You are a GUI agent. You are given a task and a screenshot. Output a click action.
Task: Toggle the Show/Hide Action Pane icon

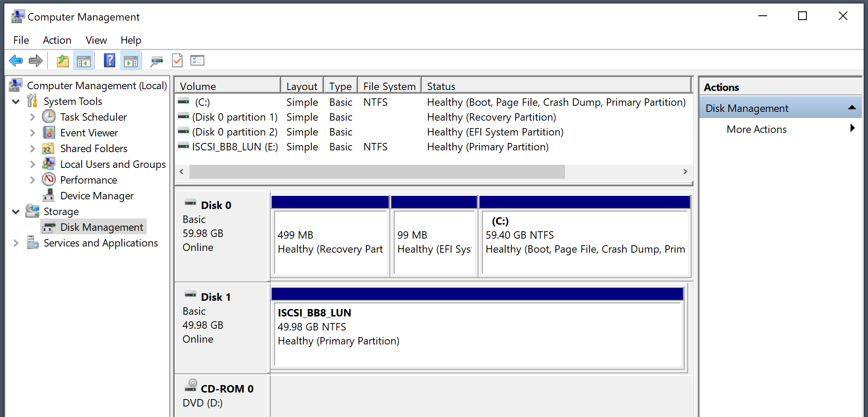point(131,61)
